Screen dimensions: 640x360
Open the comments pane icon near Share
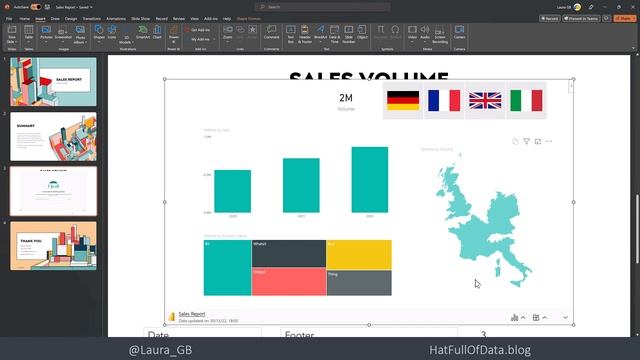(607, 18)
